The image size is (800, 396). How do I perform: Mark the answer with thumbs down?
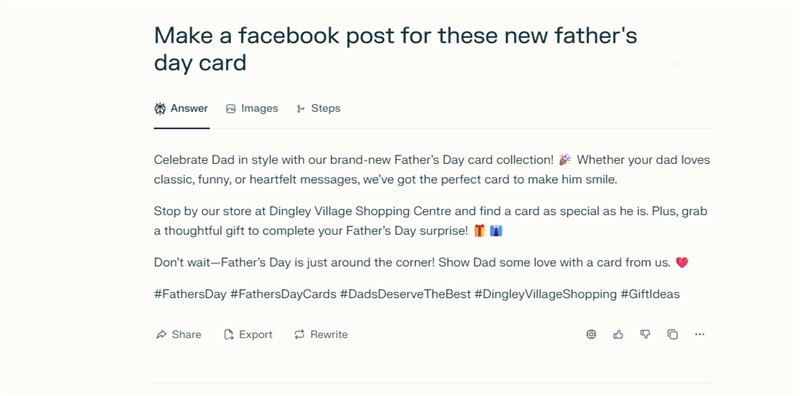[x=645, y=334]
